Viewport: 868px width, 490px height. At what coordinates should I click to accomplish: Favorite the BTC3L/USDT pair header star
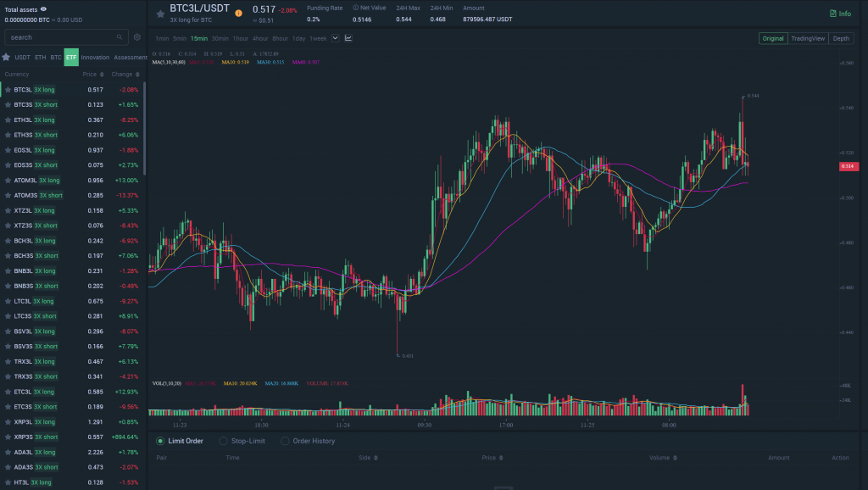[160, 14]
